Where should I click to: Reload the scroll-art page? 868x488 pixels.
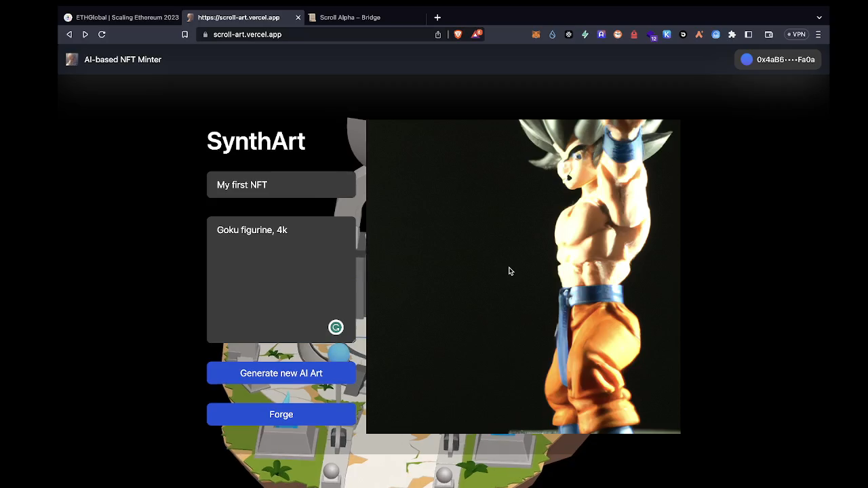pos(102,35)
